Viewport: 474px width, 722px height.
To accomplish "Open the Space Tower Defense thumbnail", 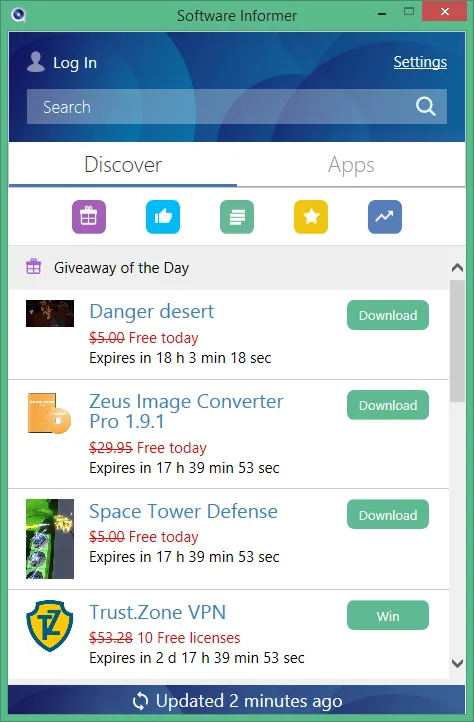I will (50, 539).
